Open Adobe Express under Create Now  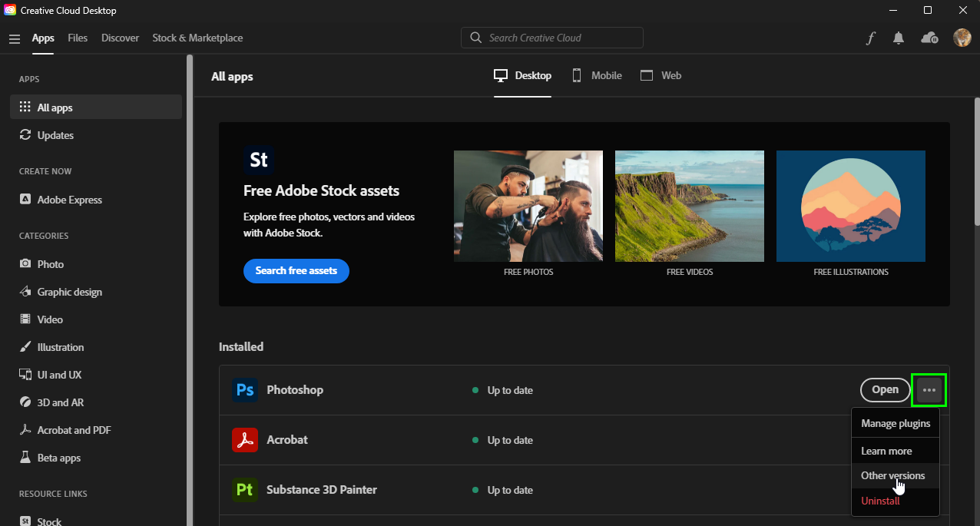[69, 199]
